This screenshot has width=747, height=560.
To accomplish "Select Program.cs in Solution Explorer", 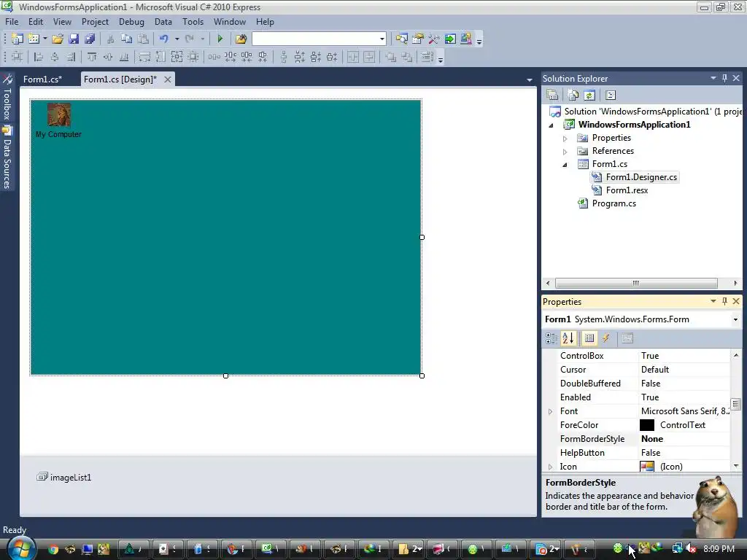I will 614,203.
